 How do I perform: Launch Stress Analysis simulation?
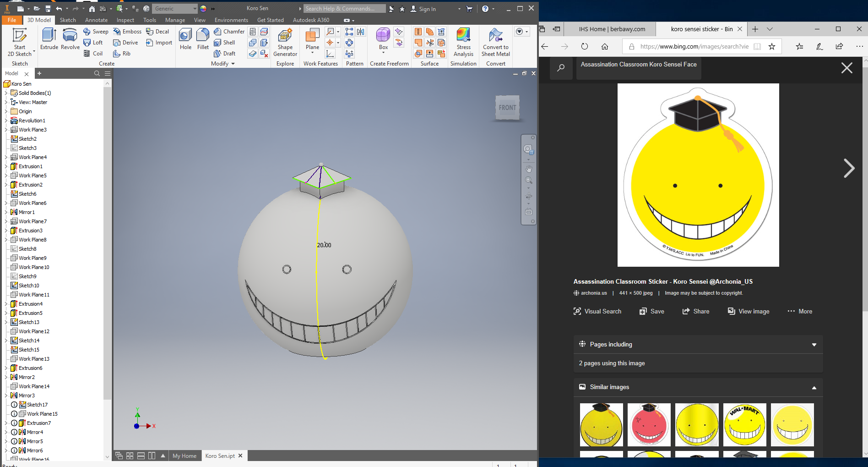tap(463, 42)
